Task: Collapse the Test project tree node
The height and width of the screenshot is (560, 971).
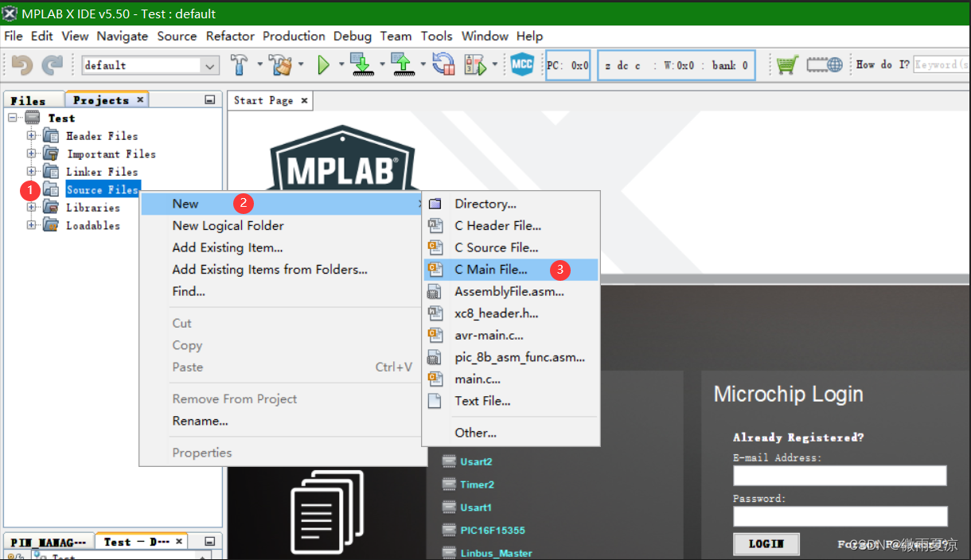Action: tap(13, 118)
